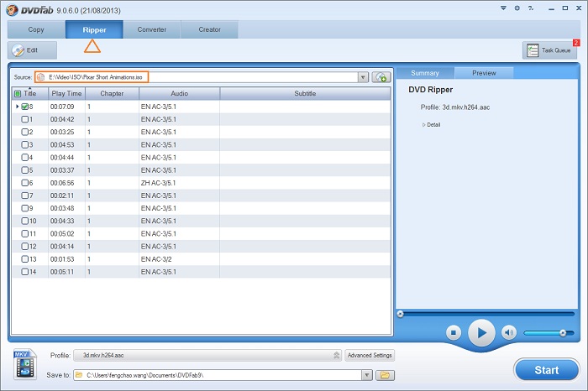Check title 12 checkbox
The height and width of the screenshot is (391, 588).
coord(24,247)
